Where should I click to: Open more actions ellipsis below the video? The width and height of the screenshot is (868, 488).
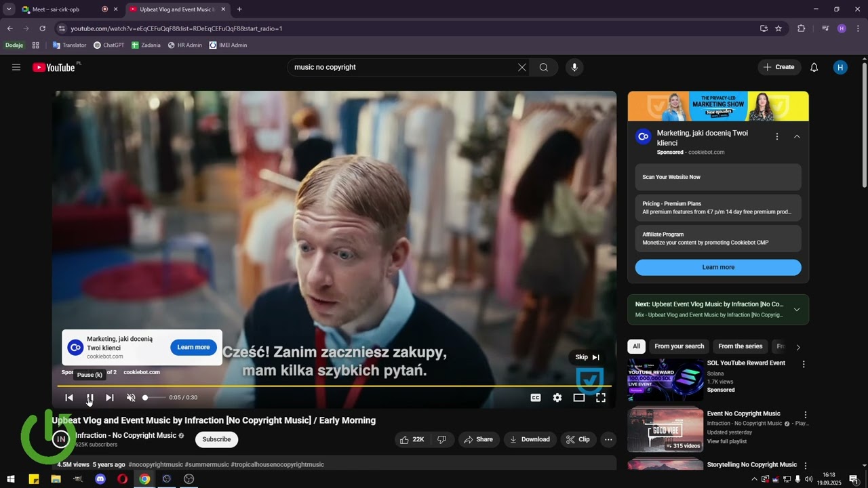point(608,439)
